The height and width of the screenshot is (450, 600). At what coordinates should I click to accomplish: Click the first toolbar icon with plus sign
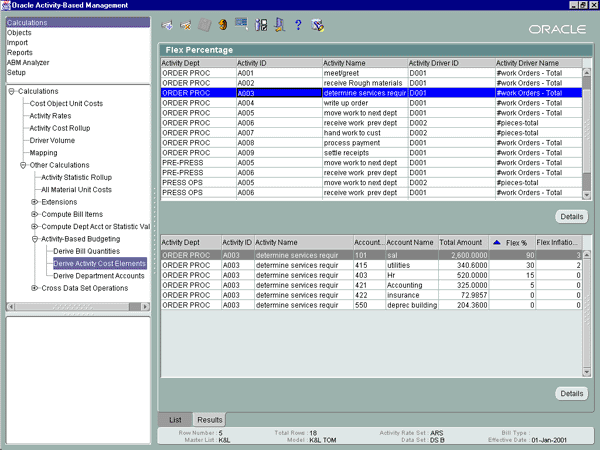click(167, 24)
